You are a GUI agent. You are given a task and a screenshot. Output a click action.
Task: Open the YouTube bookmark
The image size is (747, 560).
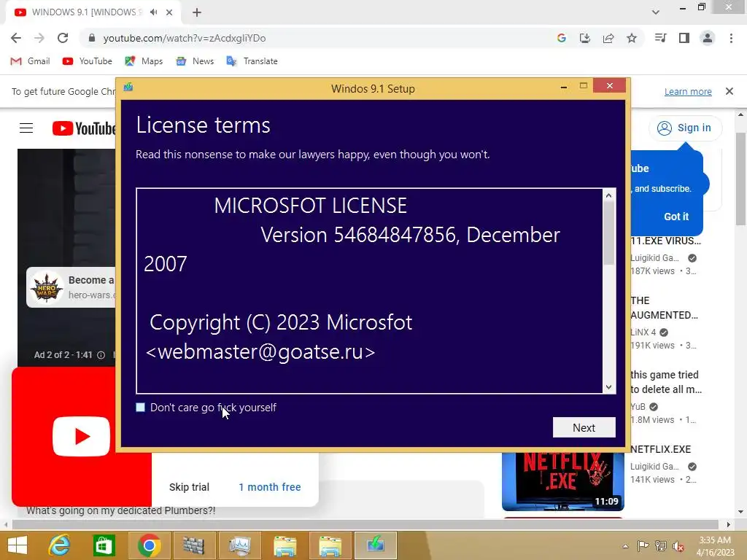point(88,61)
